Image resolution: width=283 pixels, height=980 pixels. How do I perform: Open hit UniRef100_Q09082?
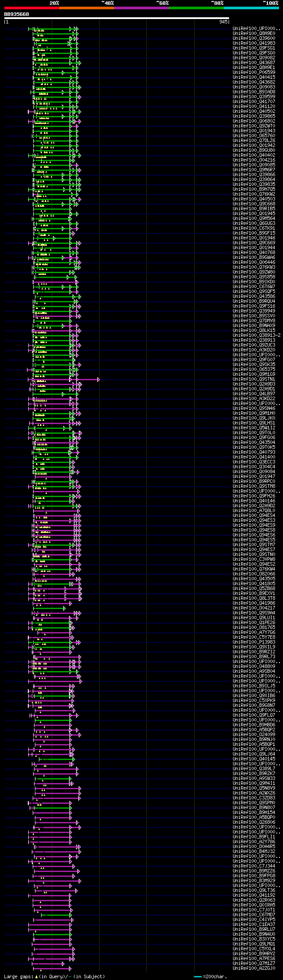pos(254,58)
